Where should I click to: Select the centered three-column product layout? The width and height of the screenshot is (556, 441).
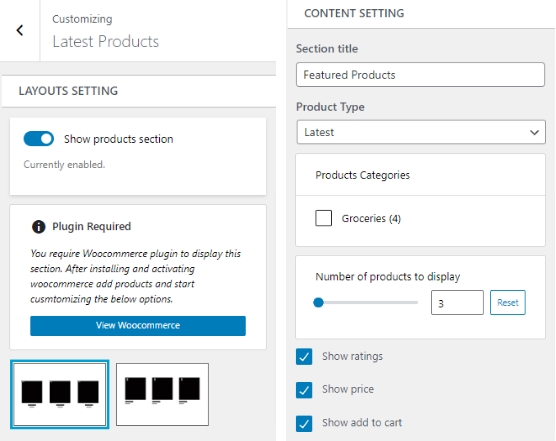60,394
